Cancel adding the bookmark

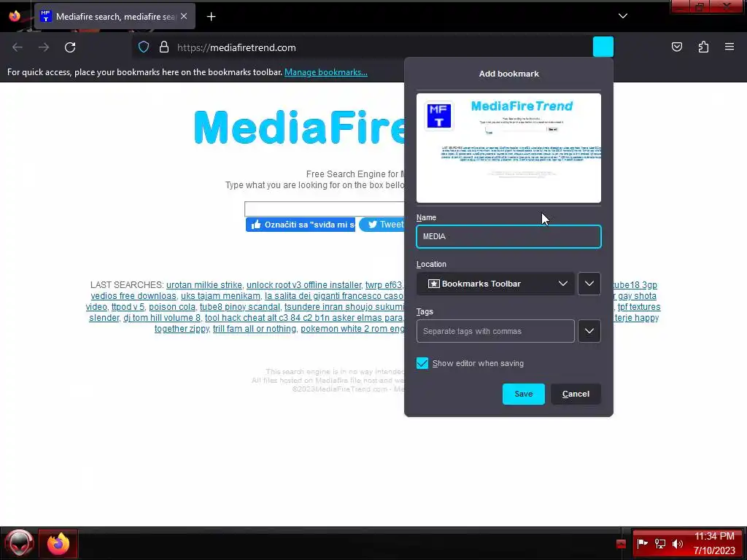[576, 394]
